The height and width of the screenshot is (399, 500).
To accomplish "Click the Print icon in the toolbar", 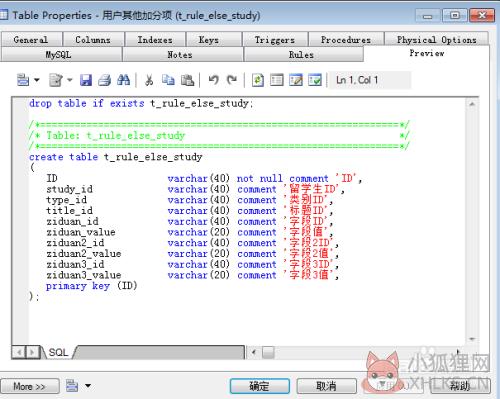I will point(105,80).
